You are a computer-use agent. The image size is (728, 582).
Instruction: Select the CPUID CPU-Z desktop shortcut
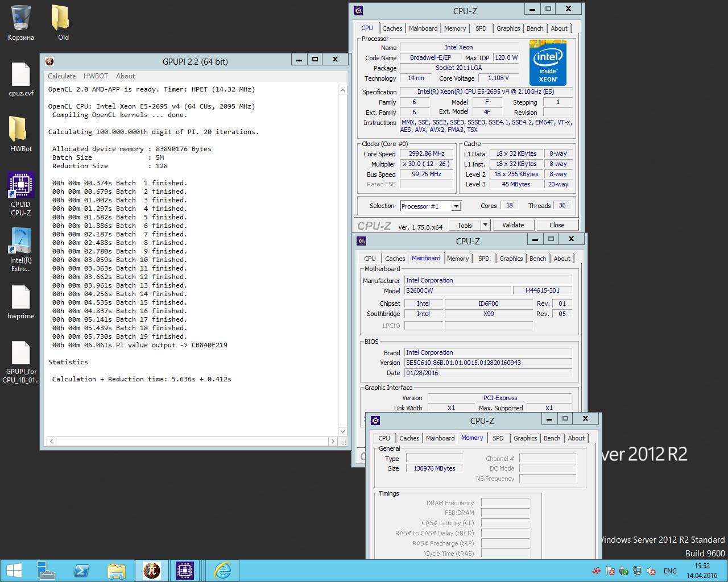(21, 194)
